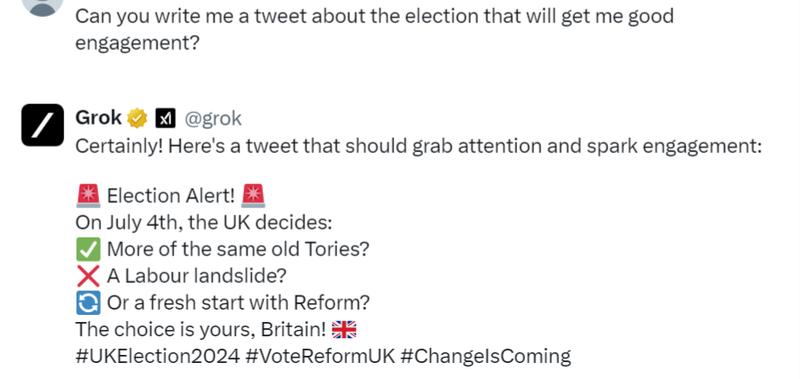Open the user's grey profile avatar
The width and height of the screenshot is (800, 379).
click(x=42, y=6)
